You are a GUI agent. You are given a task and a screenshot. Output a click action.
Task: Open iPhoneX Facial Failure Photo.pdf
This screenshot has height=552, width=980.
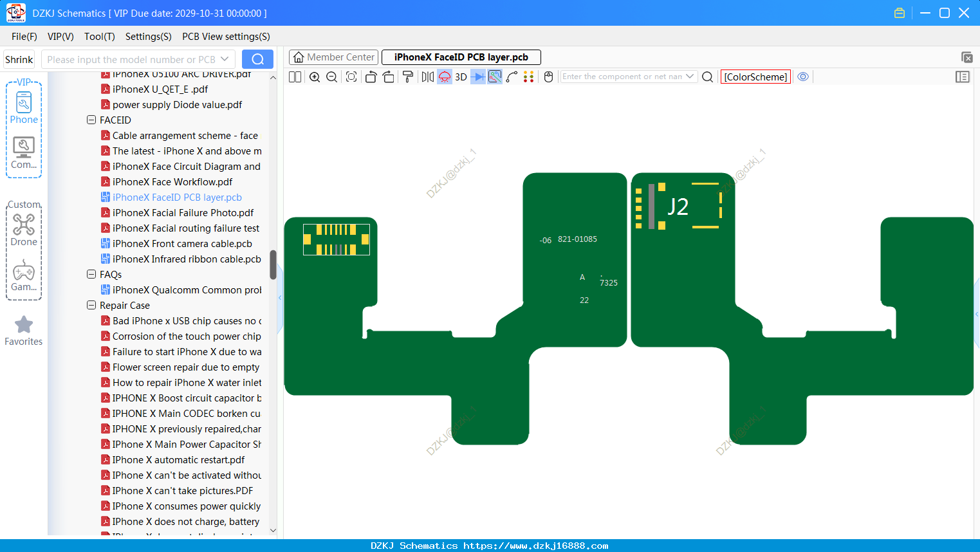[x=183, y=213]
